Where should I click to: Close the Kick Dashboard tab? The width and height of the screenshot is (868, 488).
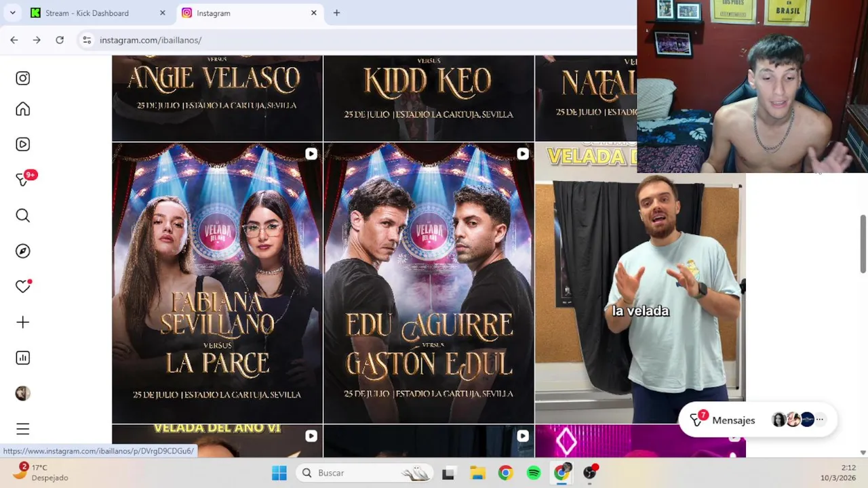point(162,13)
